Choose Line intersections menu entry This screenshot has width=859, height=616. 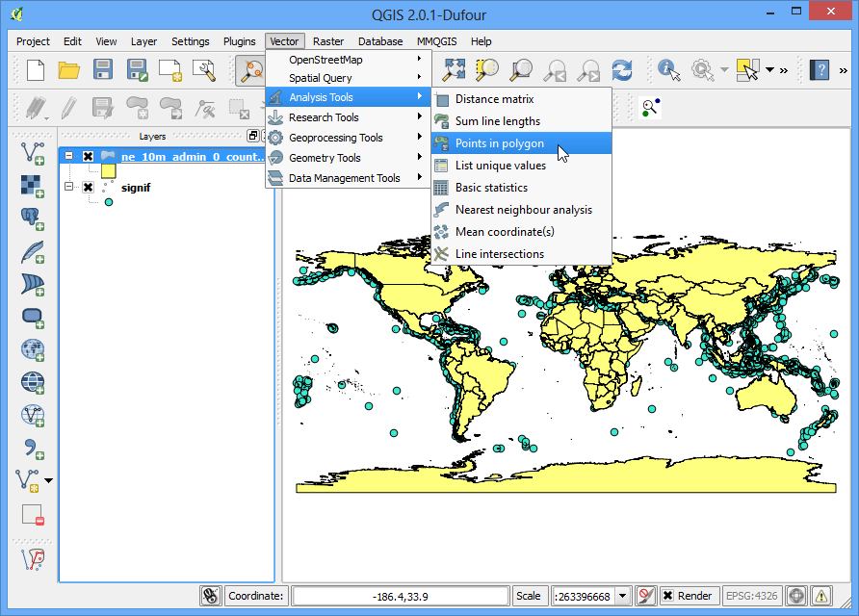coord(522,253)
